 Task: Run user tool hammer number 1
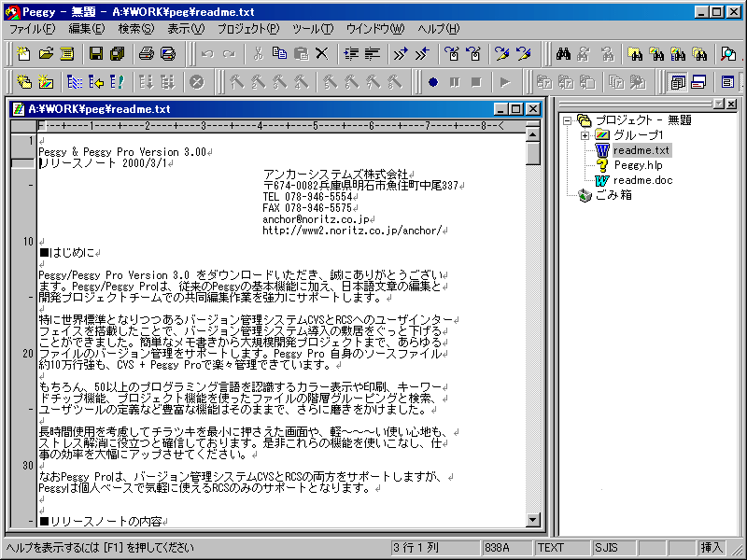click(x=237, y=82)
